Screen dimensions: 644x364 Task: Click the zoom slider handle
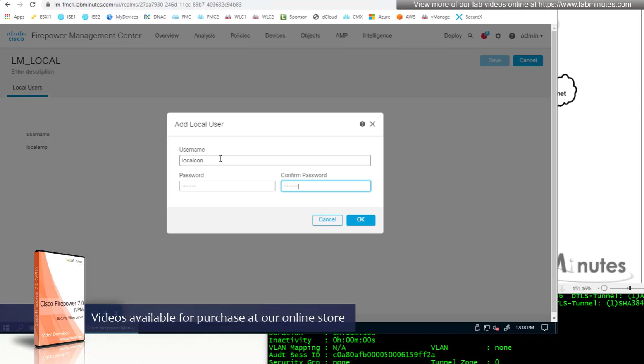(x=630, y=288)
